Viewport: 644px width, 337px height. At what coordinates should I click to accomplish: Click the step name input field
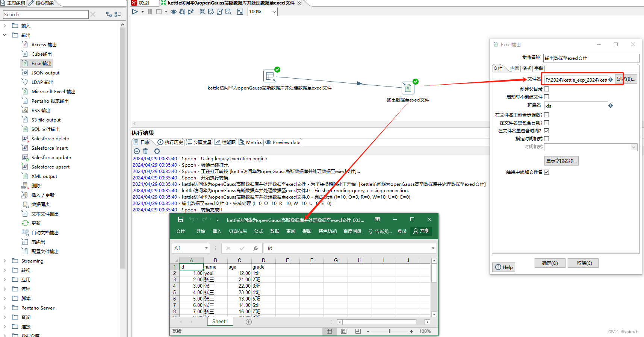tap(591, 58)
